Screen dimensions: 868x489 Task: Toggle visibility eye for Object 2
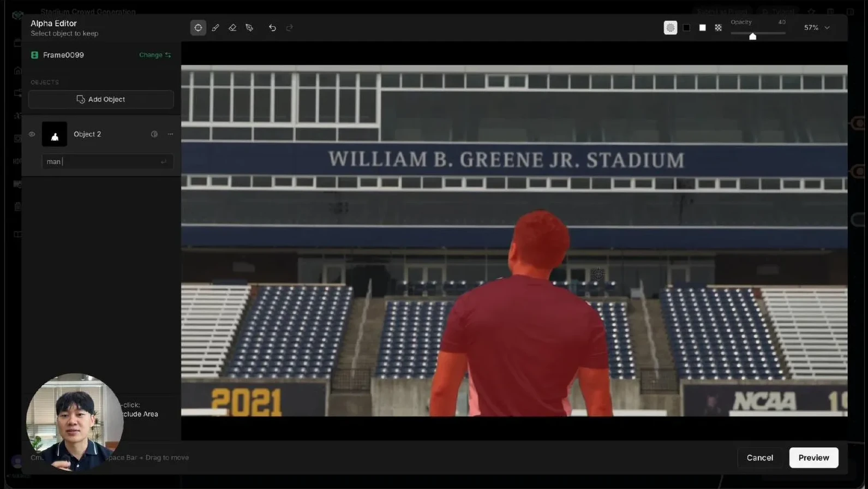click(x=32, y=134)
